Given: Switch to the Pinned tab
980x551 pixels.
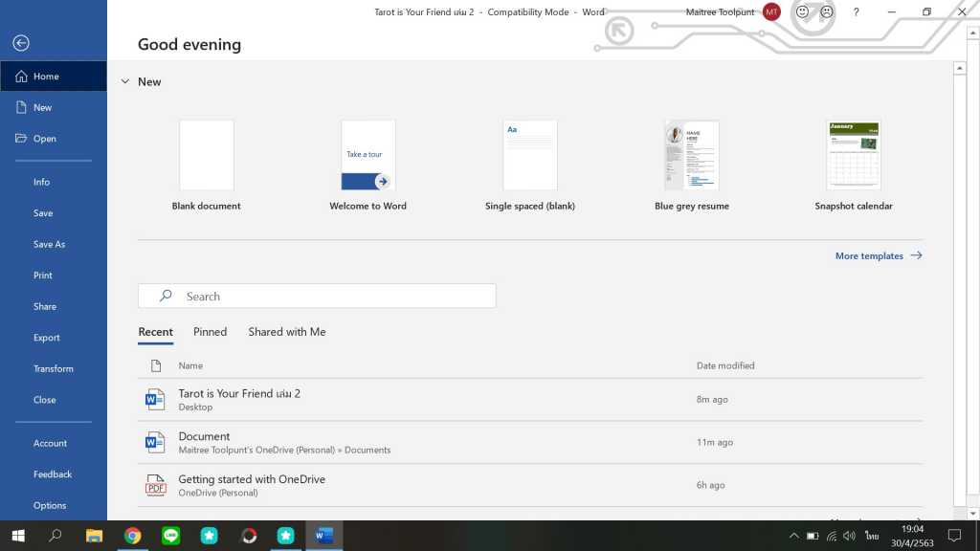Looking at the screenshot, I should (x=210, y=332).
